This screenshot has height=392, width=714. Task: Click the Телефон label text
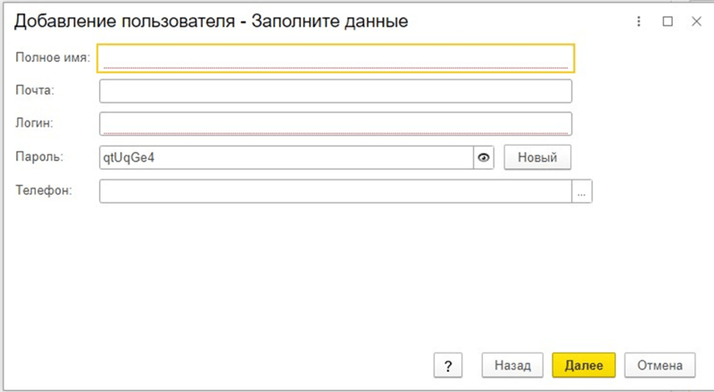point(44,190)
